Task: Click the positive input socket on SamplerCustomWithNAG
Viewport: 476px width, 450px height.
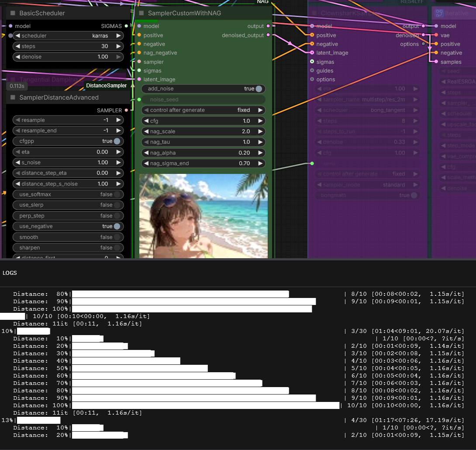Action: [x=139, y=35]
